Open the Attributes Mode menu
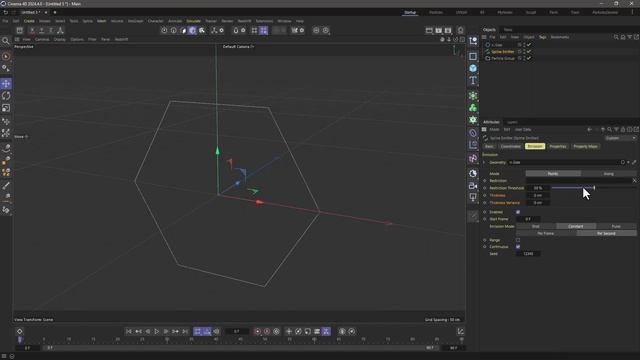Image resolution: width=640 pixels, height=360 pixels. click(494, 130)
